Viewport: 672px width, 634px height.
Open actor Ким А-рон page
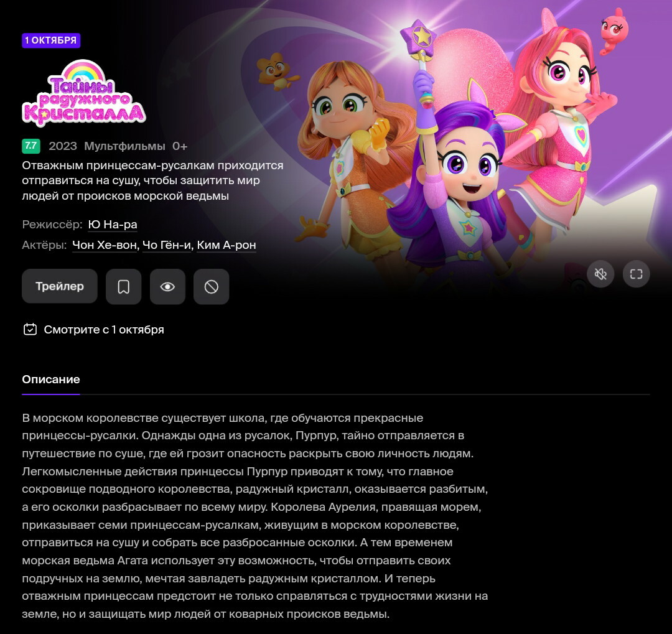pos(226,245)
